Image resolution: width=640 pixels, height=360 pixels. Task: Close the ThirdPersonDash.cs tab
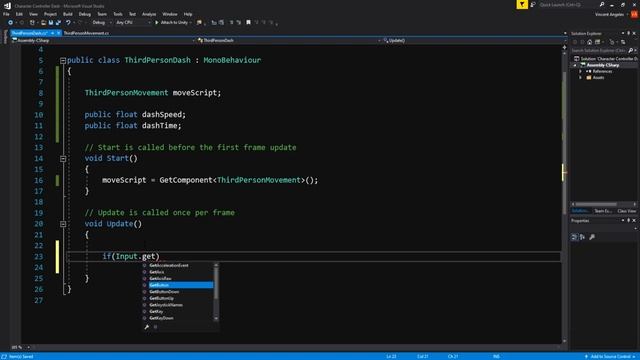[x=58, y=33]
